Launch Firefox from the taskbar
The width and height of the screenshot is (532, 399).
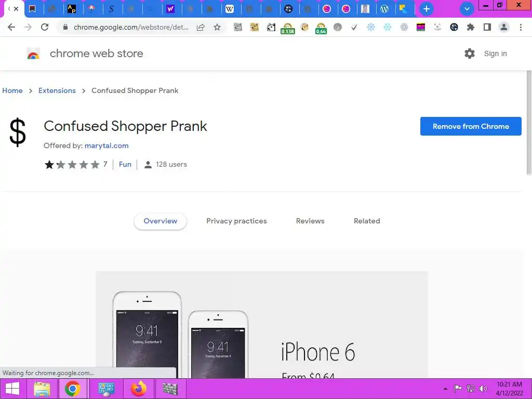point(139,389)
